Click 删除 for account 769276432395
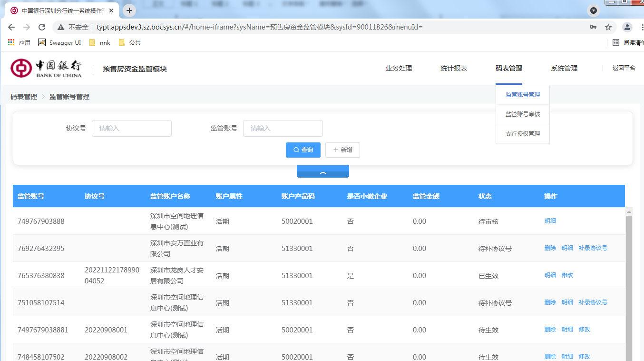The image size is (644, 361). [x=550, y=248]
